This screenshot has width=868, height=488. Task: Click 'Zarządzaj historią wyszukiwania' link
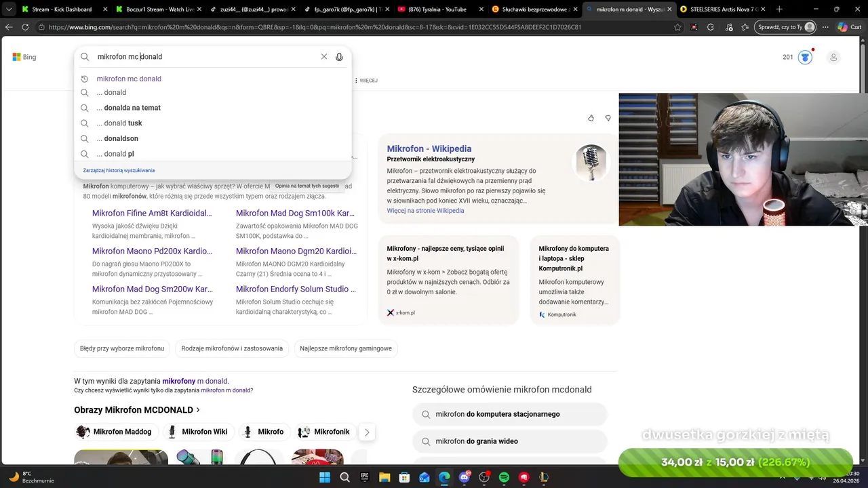click(x=119, y=170)
